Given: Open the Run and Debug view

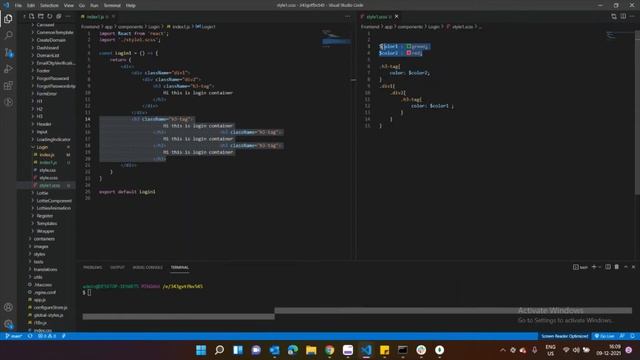Looking at the screenshot, I should 8,69.
